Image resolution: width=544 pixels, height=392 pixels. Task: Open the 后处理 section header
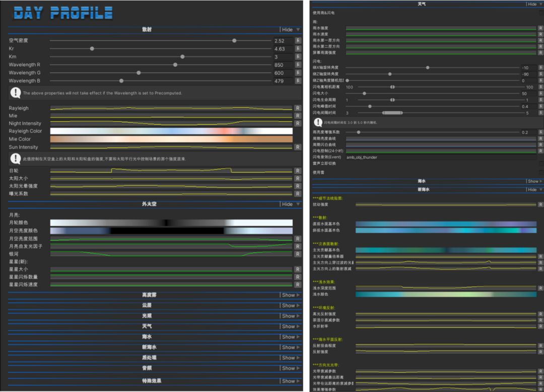coord(147,358)
